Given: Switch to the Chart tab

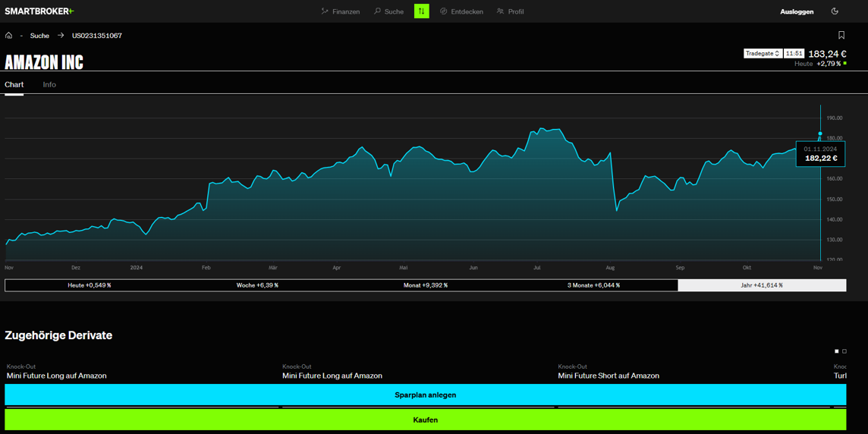Looking at the screenshot, I should 14,85.
